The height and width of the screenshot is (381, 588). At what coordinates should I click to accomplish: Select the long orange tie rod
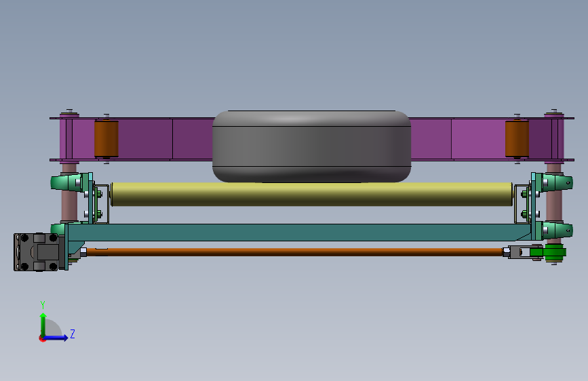click(294, 252)
